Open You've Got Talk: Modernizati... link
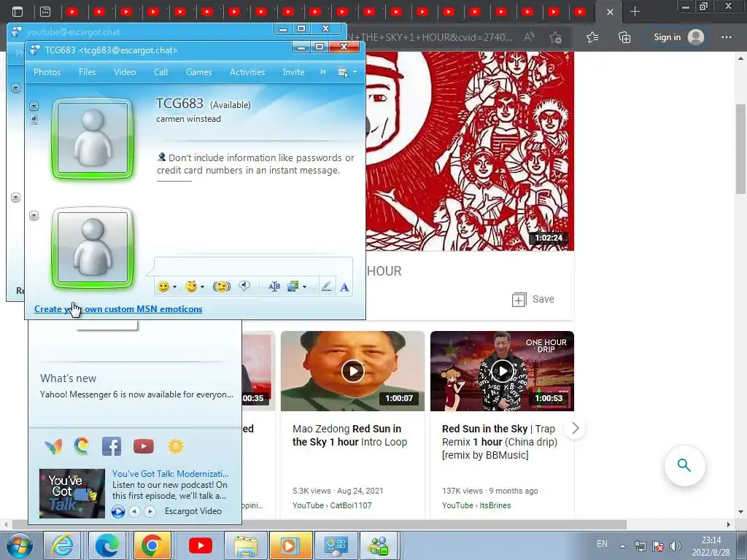The height and width of the screenshot is (560, 747). tap(171, 474)
